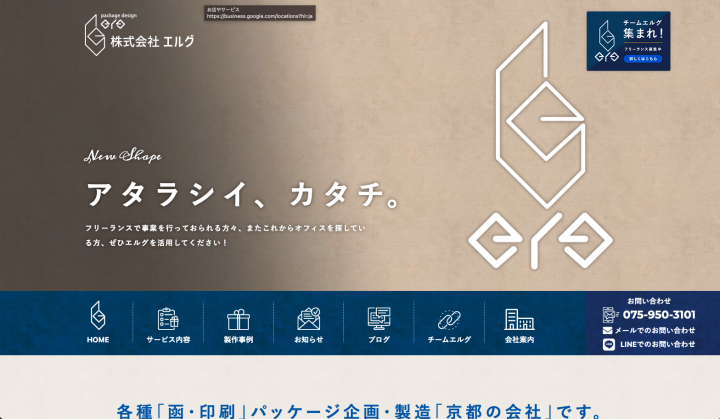Click the business.google.com tooltip URL
Image resolution: width=720 pixels, height=419 pixels.
click(259, 16)
